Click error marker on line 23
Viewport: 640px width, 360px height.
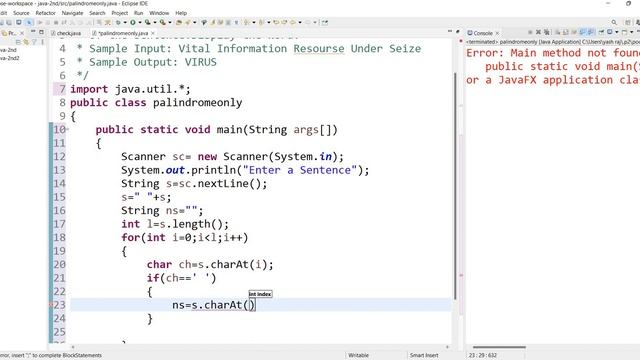[x=51, y=305]
